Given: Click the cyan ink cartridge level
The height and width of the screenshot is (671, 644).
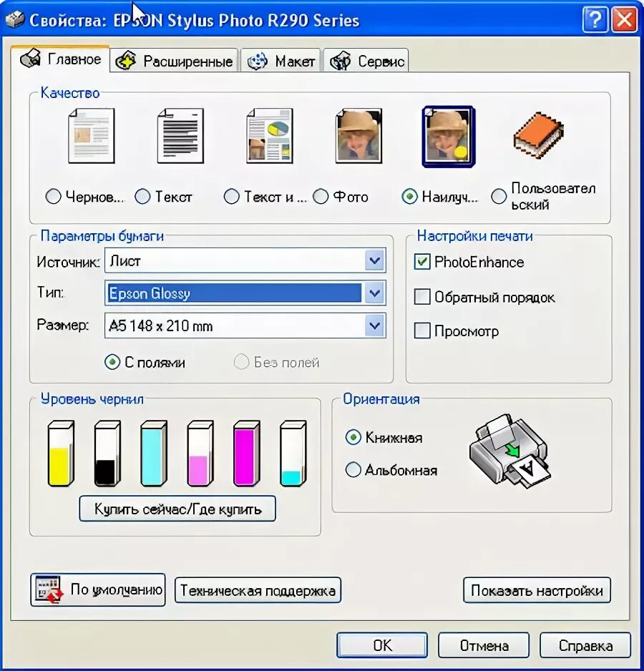Looking at the screenshot, I should pyautogui.click(x=293, y=454).
